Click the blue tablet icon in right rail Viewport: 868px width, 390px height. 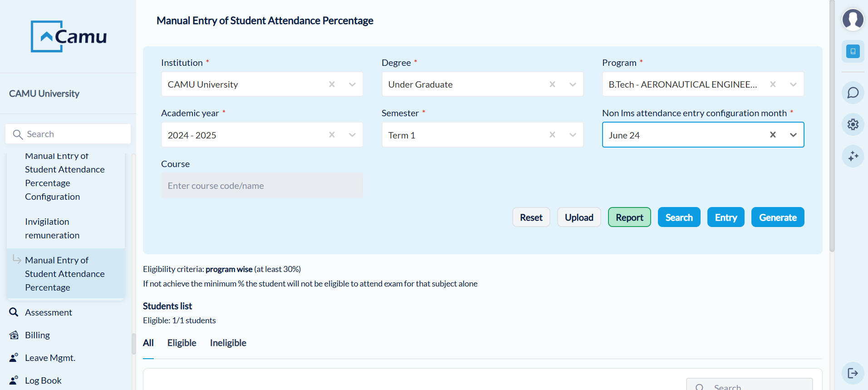click(853, 51)
